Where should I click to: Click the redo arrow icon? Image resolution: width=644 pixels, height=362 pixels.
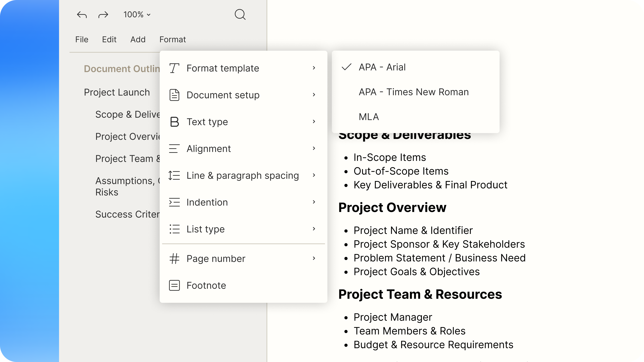pyautogui.click(x=103, y=15)
